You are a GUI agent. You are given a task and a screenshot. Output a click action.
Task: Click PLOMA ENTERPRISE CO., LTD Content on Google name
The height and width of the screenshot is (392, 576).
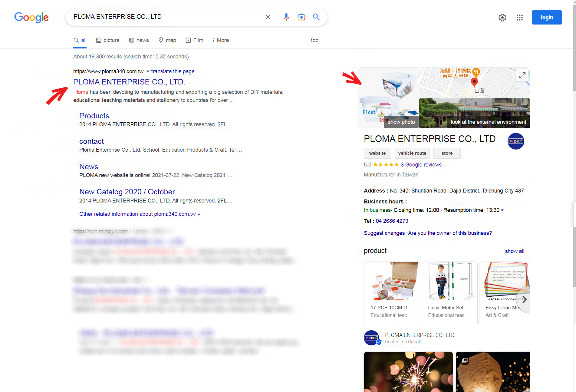tap(420, 335)
